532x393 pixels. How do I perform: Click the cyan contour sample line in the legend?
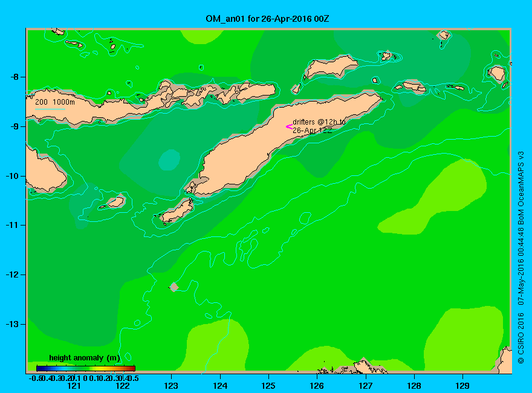(50, 109)
